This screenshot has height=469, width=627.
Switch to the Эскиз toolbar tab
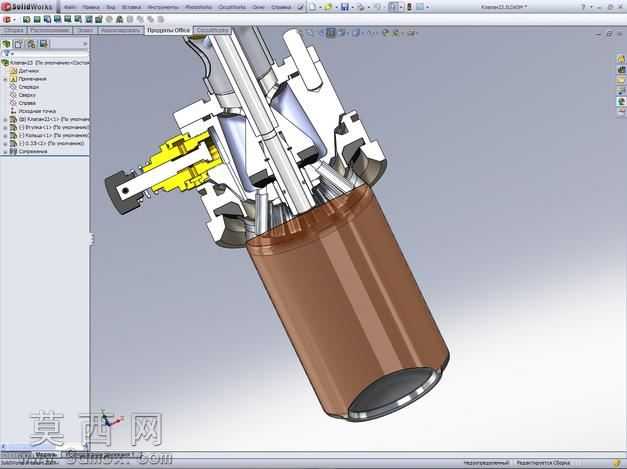pyautogui.click(x=85, y=30)
